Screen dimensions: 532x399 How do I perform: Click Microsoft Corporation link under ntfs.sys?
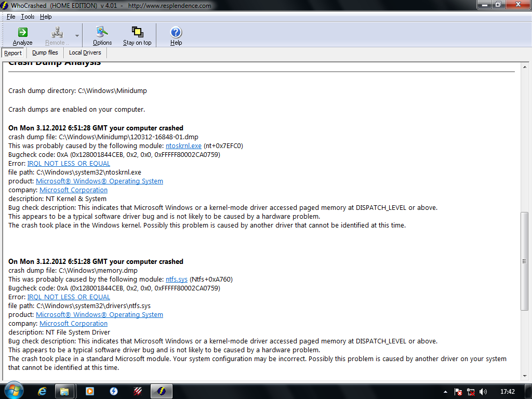(x=74, y=323)
